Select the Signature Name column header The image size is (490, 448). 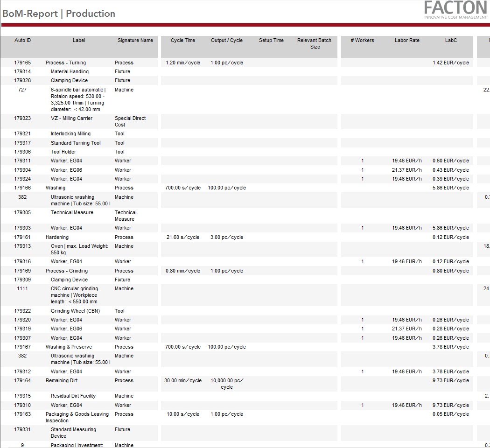pyautogui.click(x=135, y=41)
